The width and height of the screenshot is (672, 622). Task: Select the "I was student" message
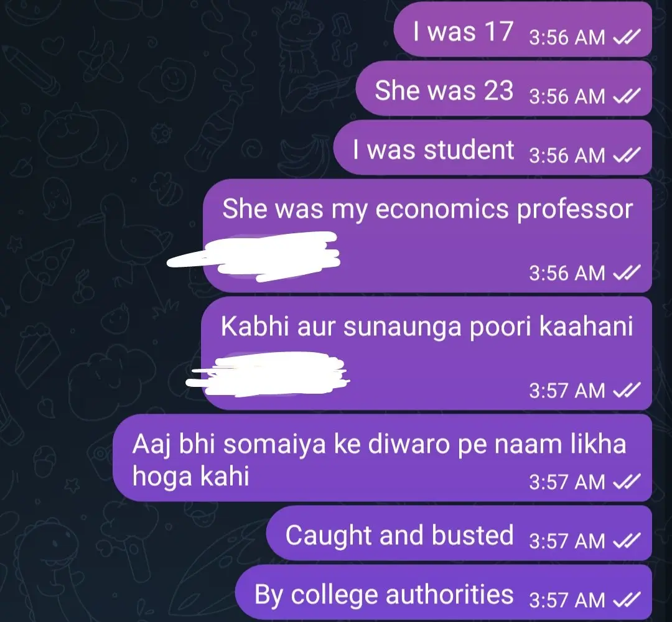(x=493, y=147)
